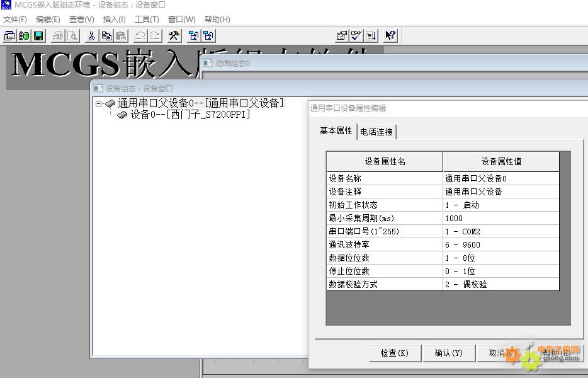Select the 数据校验方式 property name cell
Viewport: 588px width, 378px height.
coord(385,284)
